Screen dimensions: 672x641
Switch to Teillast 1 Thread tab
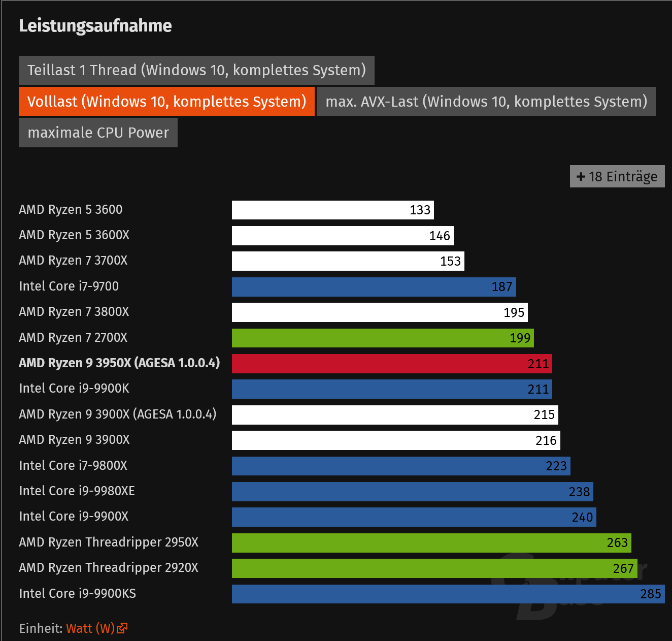tap(196, 70)
